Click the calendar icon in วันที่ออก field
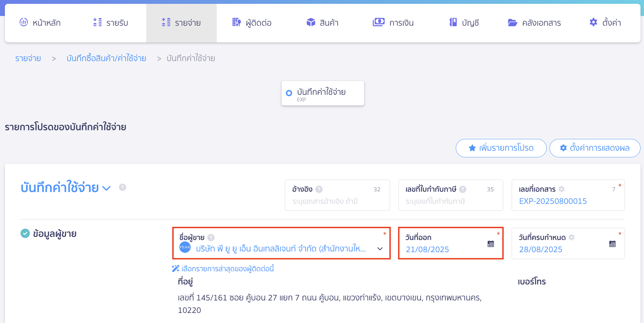644x323 pixels. [x=491, y=243]
